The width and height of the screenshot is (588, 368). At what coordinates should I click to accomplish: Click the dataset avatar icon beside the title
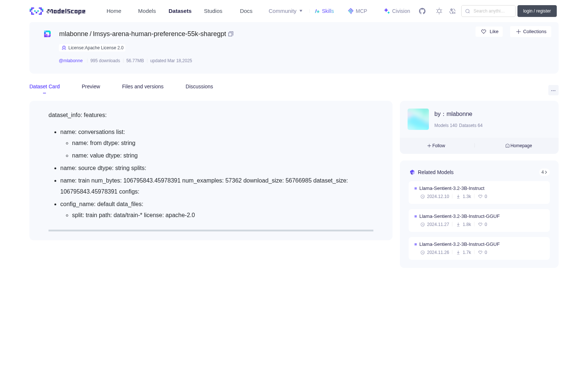[47, 34]
